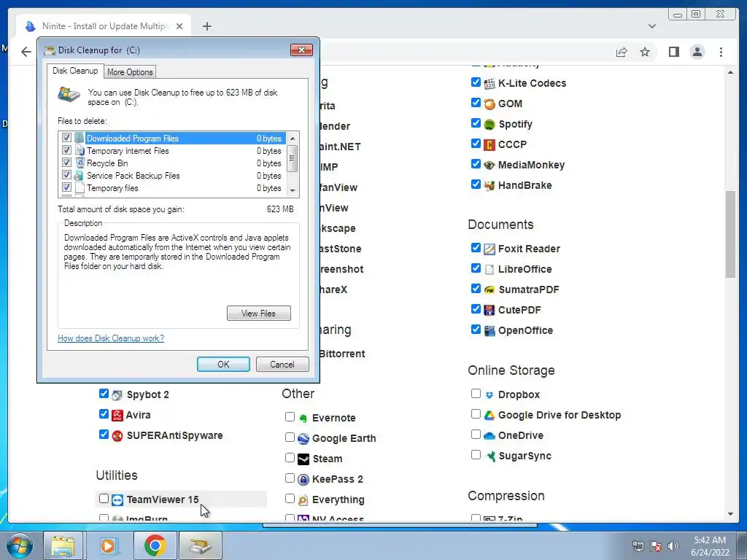Open the Chrome profile avatar

point(697,52)
